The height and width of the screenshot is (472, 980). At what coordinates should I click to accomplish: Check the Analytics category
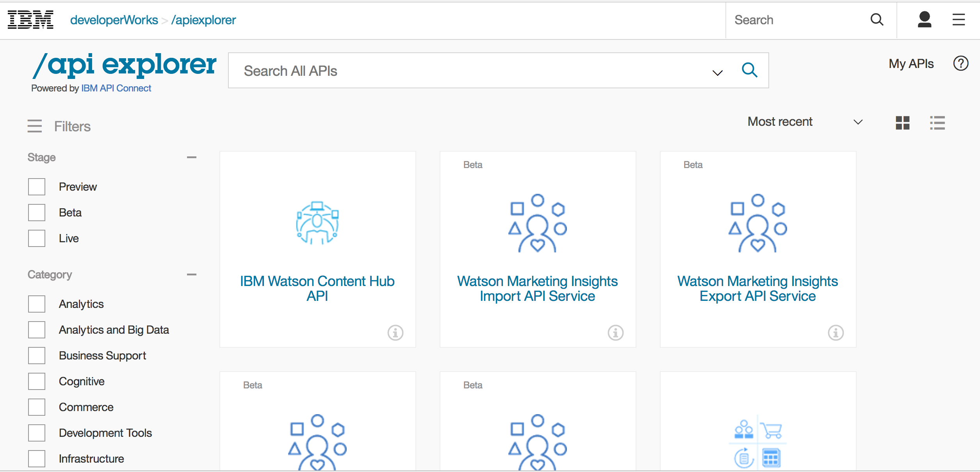[x=37, y=304]
